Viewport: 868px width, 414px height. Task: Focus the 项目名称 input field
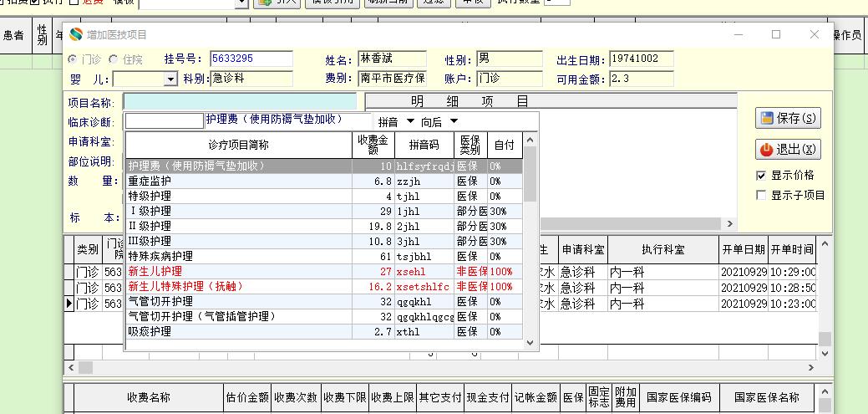point(240,103)
